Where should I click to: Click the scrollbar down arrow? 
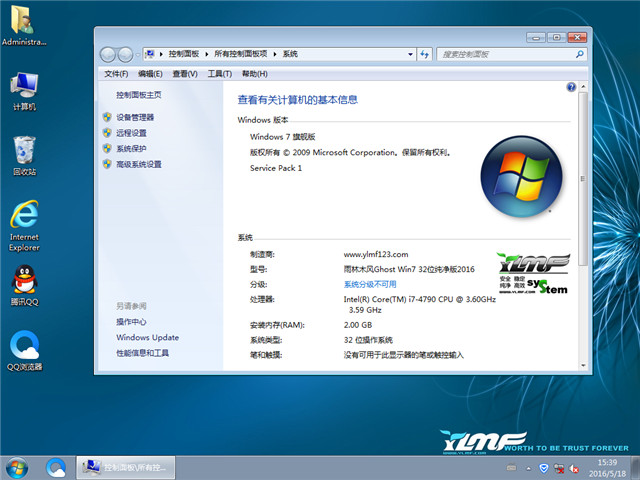(x=583, y=365)
